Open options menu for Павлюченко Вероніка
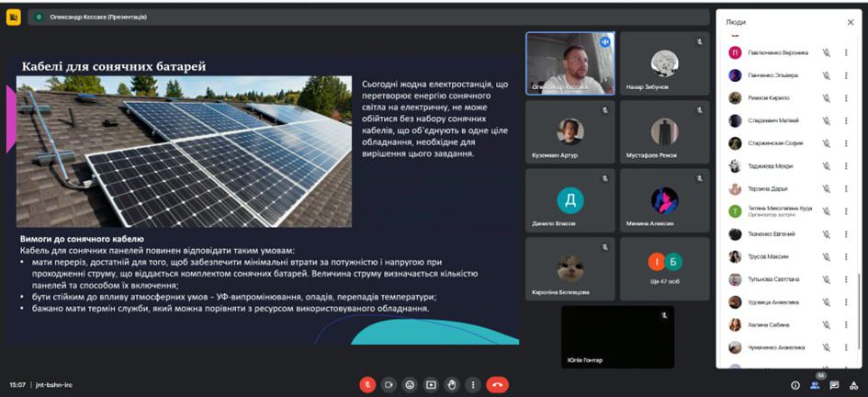868x397 pixels. [846, 52]
